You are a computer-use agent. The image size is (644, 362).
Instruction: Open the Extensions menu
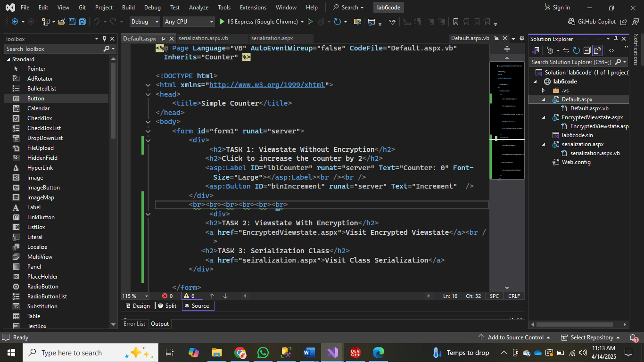[252, 8]
